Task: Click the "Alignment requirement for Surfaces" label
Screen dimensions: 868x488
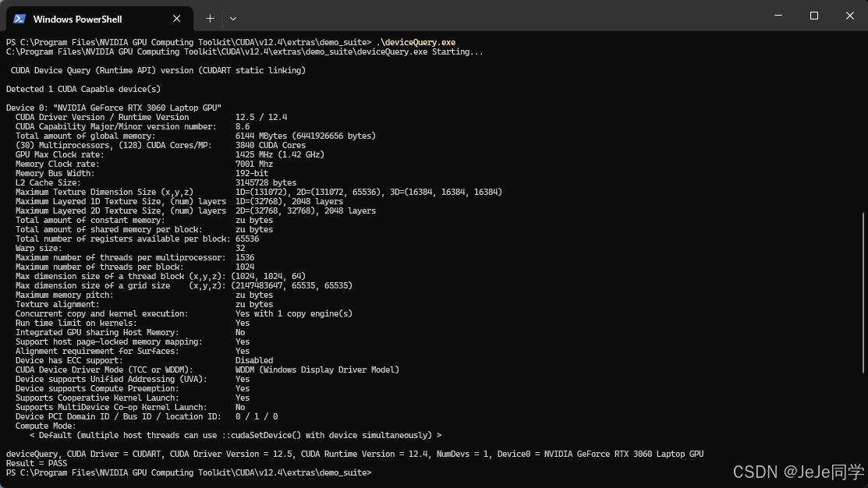Action: [97, 352]
